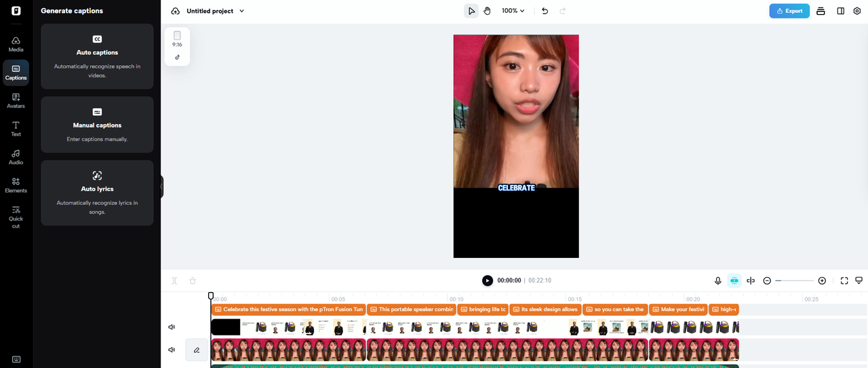The image size is (868, 368).
Task: Select the 'Its sleek design allows' caption clip
Action: (545, 310)
